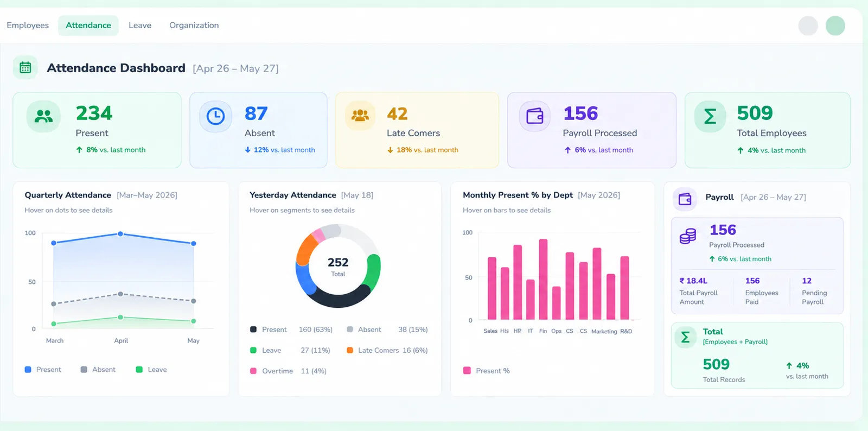
Task: Click the gray circle in the top bar
Action: [808, 26]
